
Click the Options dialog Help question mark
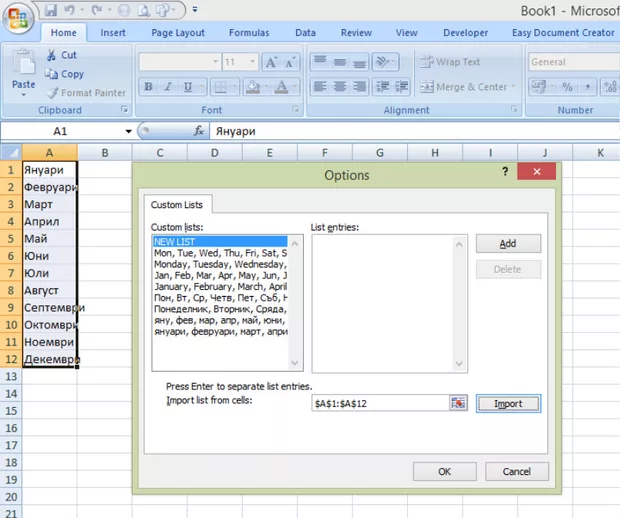[x=505, y=172]
